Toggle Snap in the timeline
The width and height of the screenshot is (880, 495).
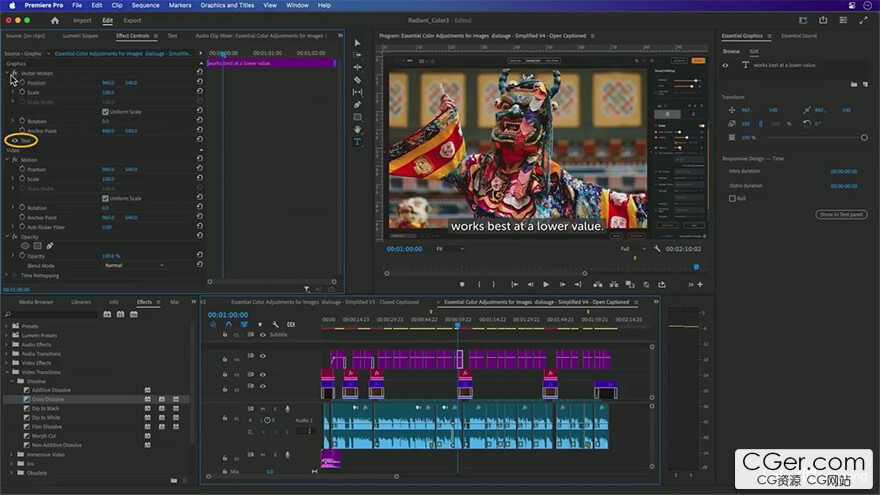228,324
